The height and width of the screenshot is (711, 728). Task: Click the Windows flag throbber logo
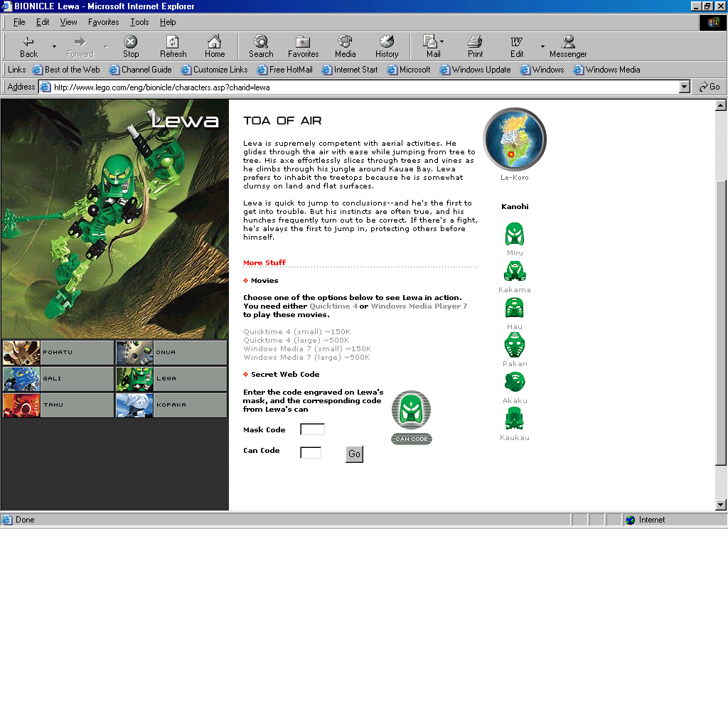click(712, 22)
